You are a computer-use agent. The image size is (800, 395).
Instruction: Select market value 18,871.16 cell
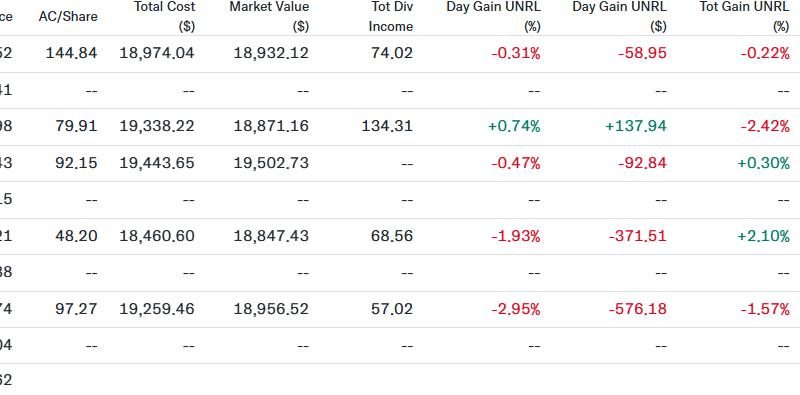coord(271,126)
